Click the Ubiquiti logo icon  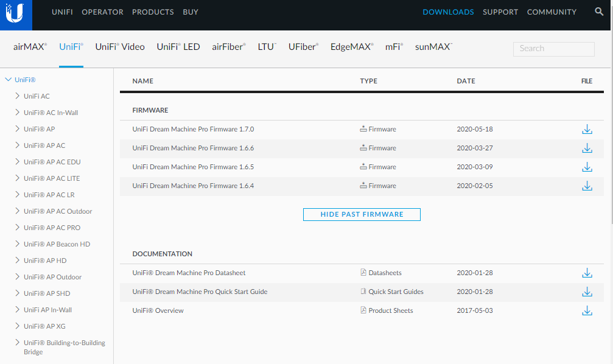[x=16, y=13]
